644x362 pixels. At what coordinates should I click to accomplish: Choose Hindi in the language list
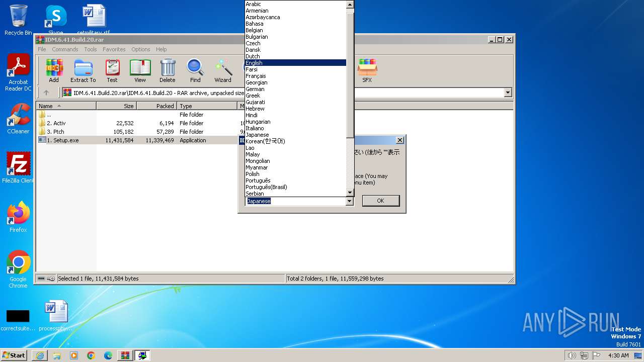click(x=295, y=115)
